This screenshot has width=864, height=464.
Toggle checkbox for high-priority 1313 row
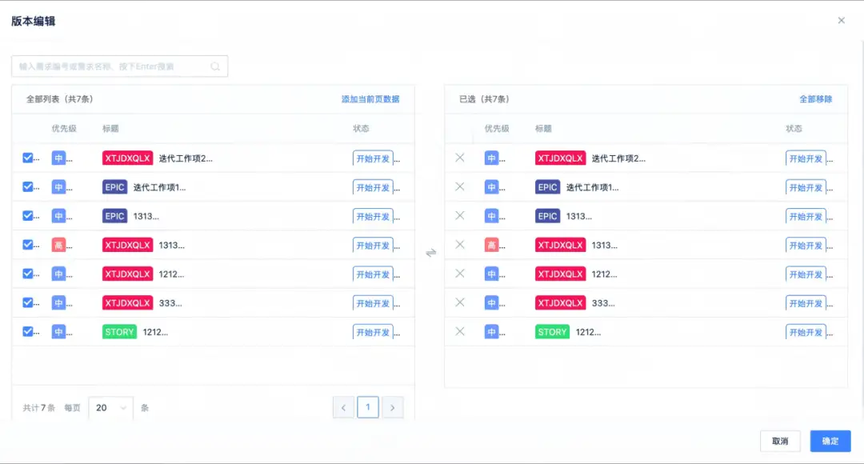pyautogui.click(x=28, y=245)
